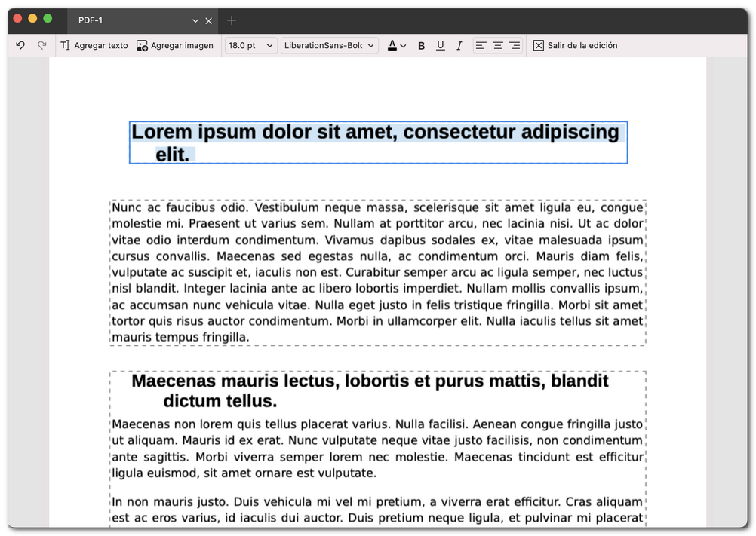Toggle italic formatting

[459, 45]
